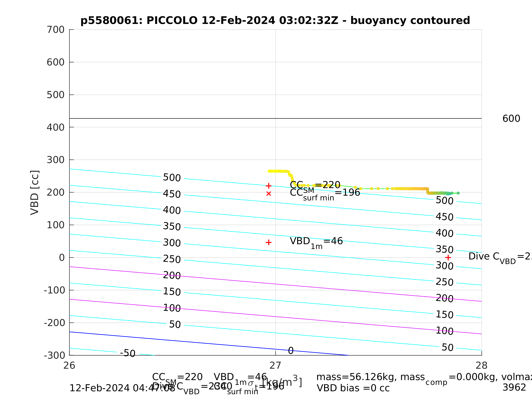Select the y-axis tick label '-100'
Screen dimensions: 532x399
pos(54,290)
